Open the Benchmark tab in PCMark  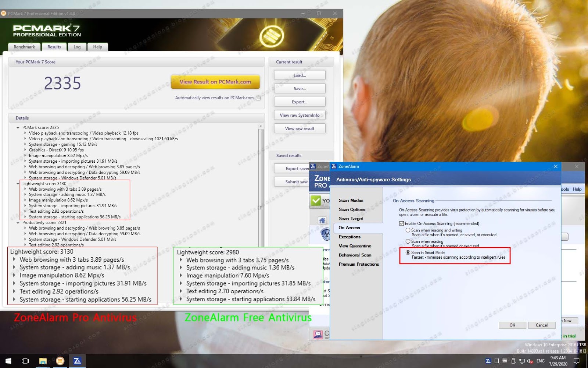pos(24,47)
